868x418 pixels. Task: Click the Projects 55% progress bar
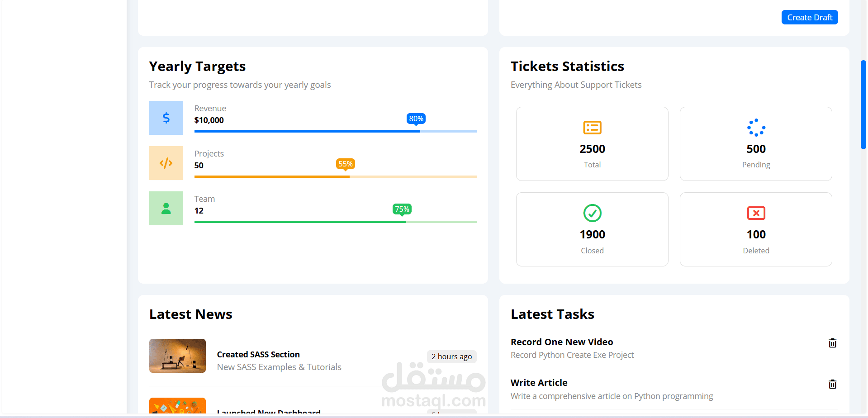pyautogui.click(x=335, y=176)
